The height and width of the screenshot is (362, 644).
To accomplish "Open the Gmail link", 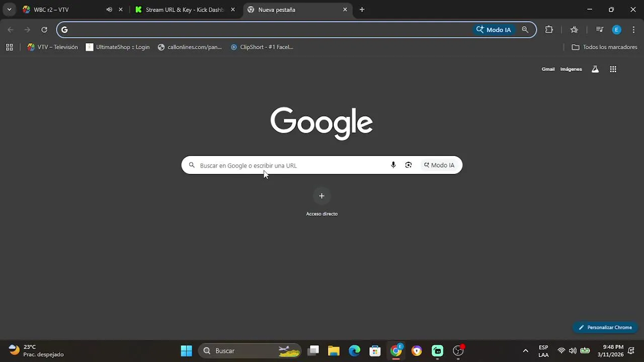I will tap(548, 69).
